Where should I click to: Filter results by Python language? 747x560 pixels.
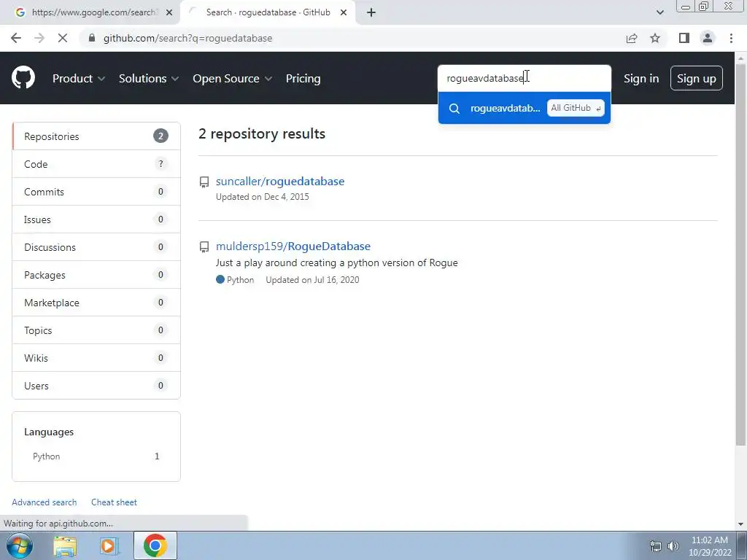[x=96, y=456]
